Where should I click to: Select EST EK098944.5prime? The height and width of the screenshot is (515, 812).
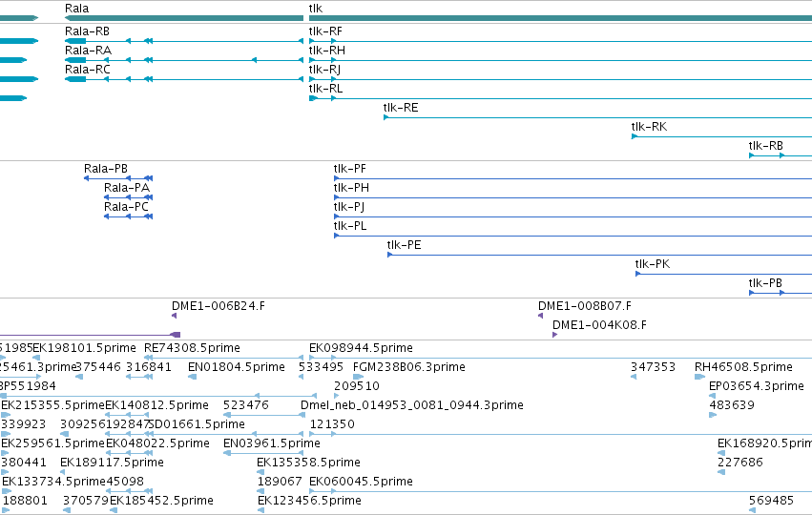560,358
